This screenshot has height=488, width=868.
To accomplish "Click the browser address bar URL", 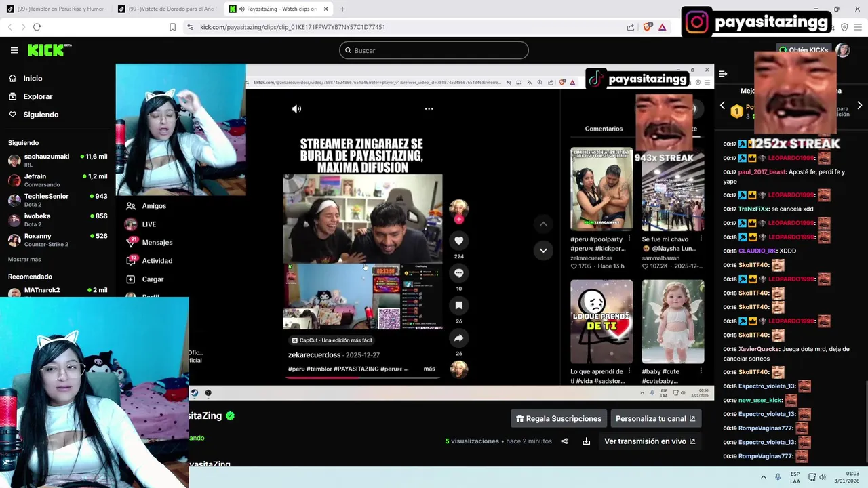I will point(292,27).
